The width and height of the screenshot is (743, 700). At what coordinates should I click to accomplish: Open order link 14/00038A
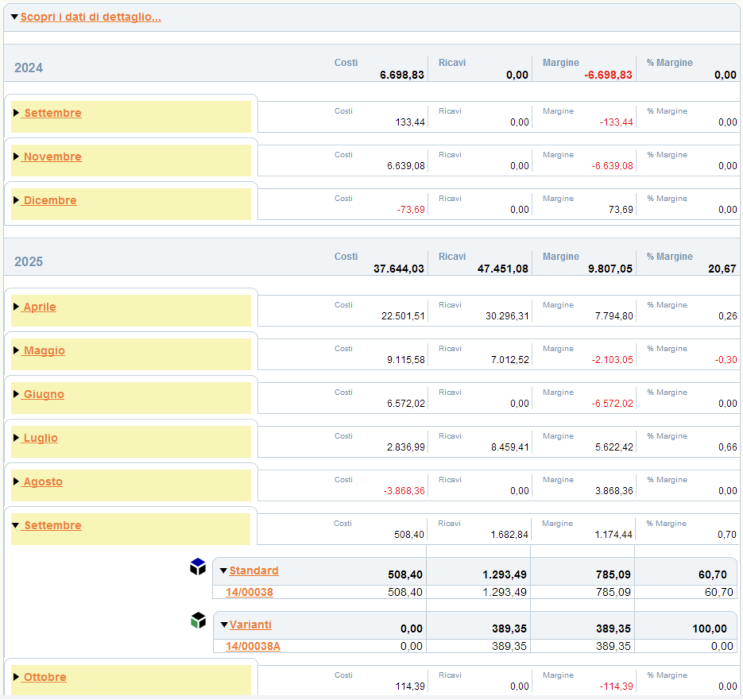point(253,646)
